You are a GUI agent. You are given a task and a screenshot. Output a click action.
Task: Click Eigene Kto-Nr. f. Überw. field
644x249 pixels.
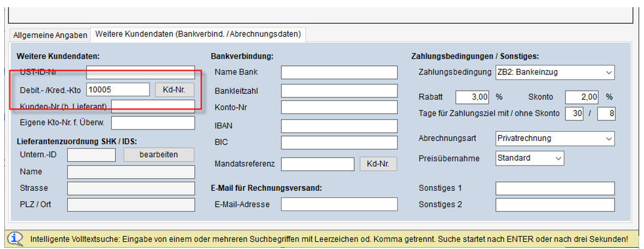click(x=153, y=122)
